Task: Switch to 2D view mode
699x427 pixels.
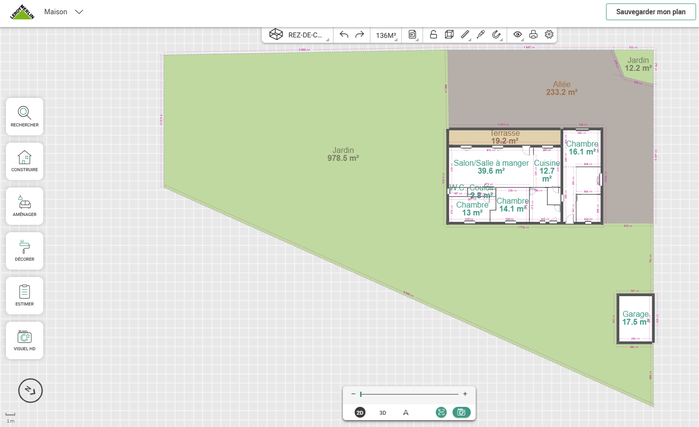Action: tap(360, 412)
